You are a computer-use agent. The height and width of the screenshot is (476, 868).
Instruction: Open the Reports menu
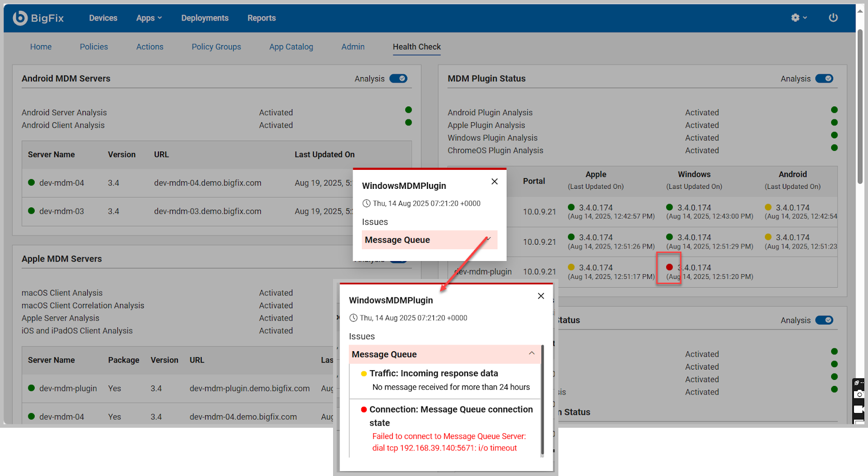coord(261,18)
